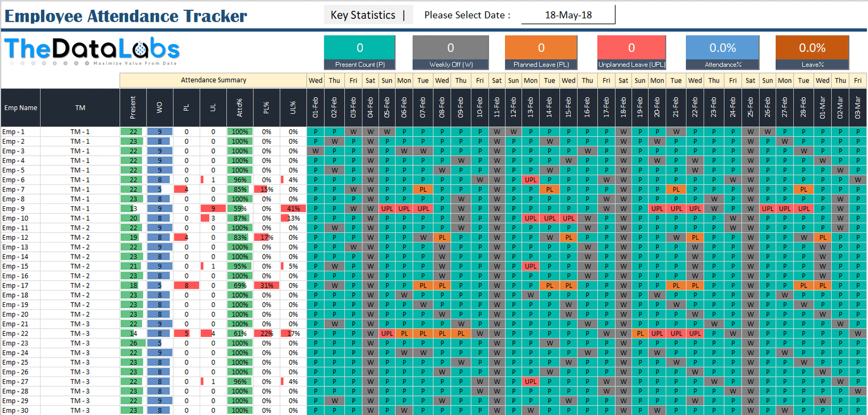Click the 59% attendance cell for Emp - 9
The image size is (868, 415).
[x=240, y=209]
